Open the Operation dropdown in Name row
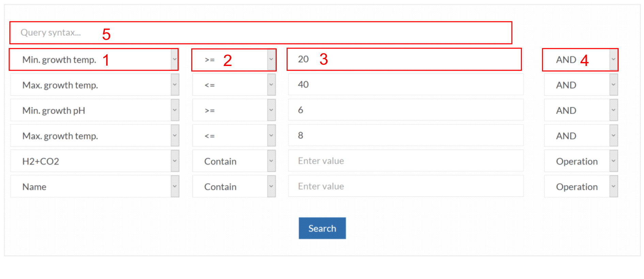644x279 pixels. coord(581,186)
